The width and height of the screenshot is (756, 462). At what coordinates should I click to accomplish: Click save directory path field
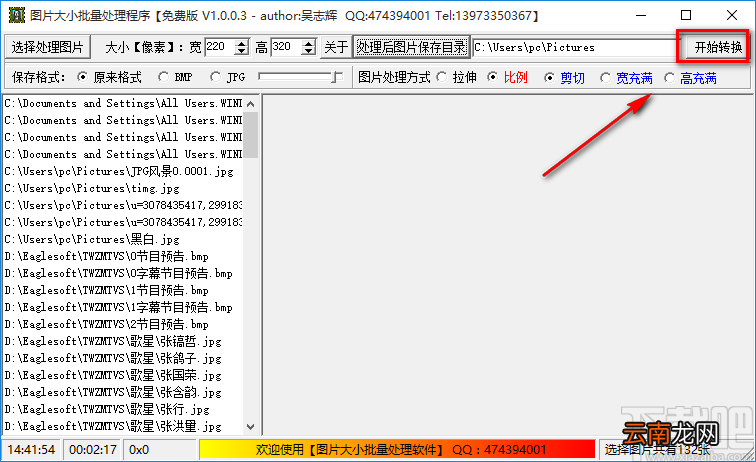point(575,47)
